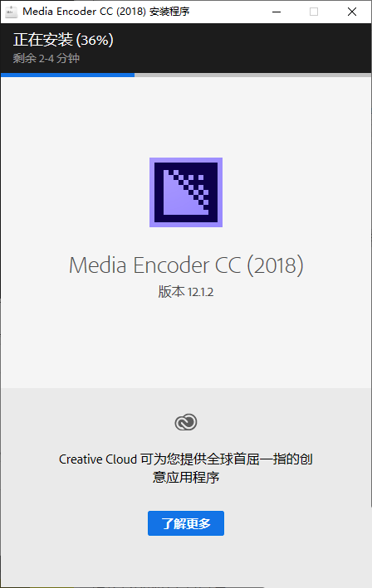Close the installer with the X icon
The image size is (372, 588).
tap(352, 12)
